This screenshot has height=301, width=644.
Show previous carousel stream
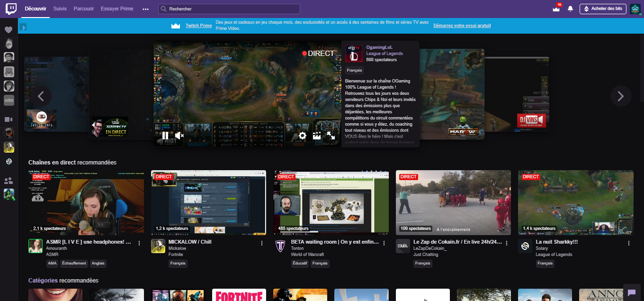click(x=41, y=96)
